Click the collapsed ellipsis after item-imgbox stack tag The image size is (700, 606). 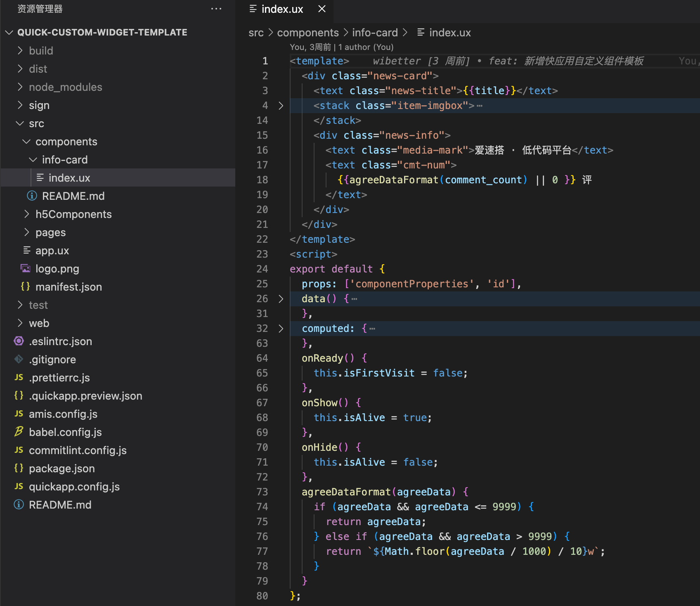point(480,106)
